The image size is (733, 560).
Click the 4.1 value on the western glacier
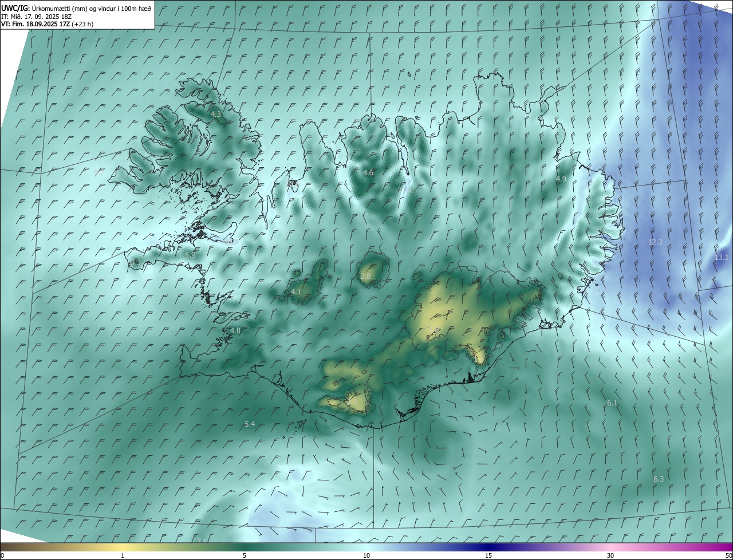[296, 292]
